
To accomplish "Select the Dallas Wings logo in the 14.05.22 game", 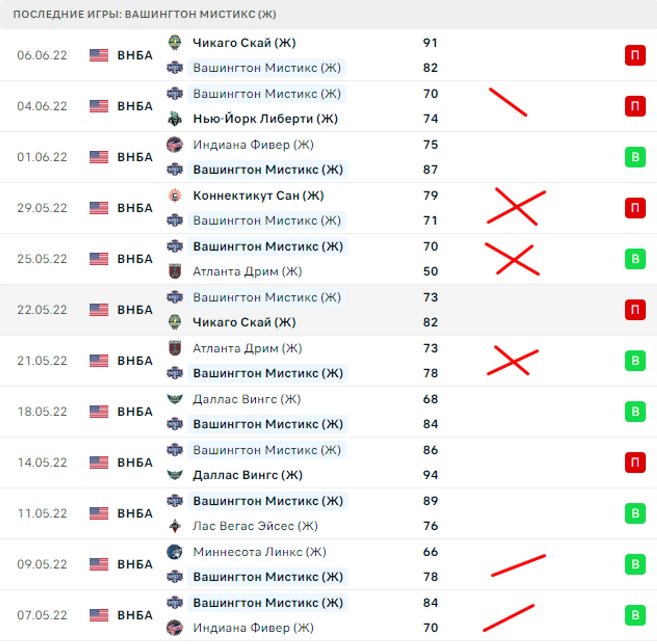I will click(x=175, y=475).
